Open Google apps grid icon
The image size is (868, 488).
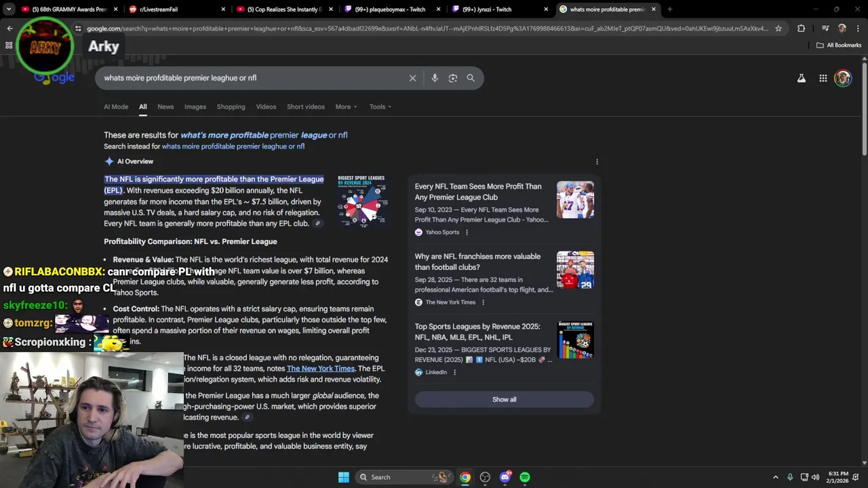[x=823, y=79]
